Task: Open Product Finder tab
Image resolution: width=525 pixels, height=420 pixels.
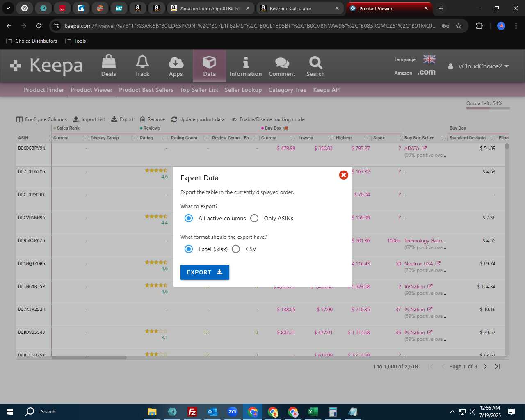Action: click(44, 90)
